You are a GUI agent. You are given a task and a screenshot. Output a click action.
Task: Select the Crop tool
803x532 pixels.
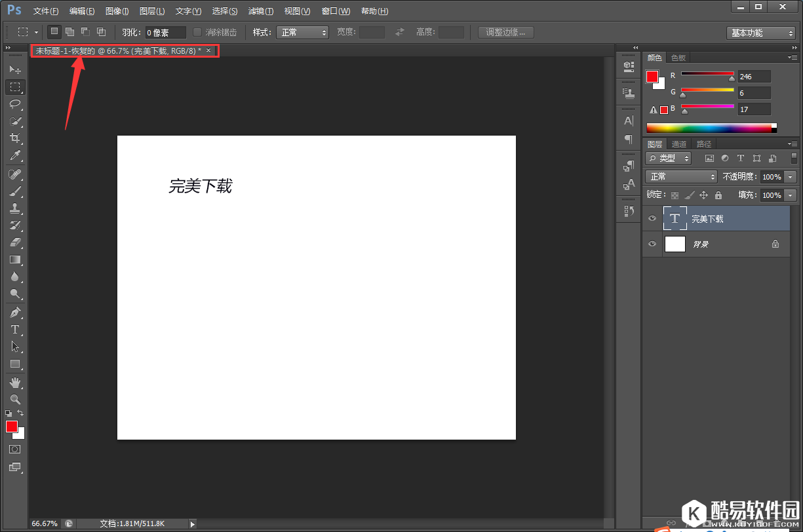(x=15, y=138)
